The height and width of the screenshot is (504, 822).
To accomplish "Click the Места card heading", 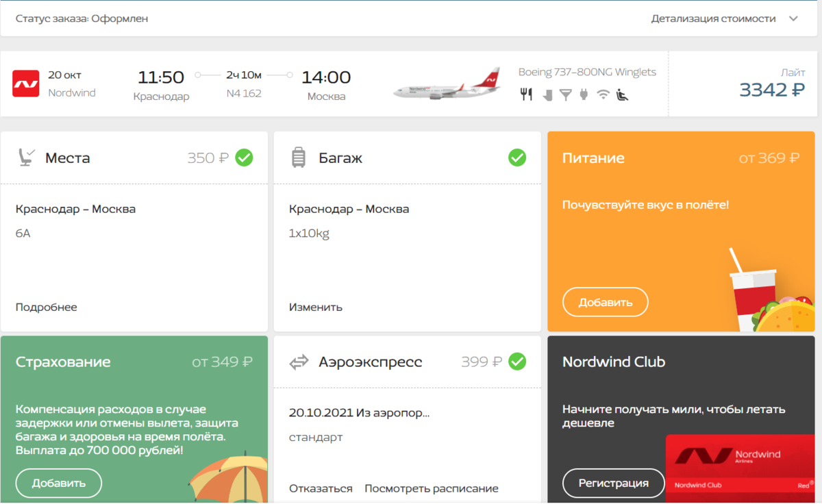I will (x=68, y=157).
